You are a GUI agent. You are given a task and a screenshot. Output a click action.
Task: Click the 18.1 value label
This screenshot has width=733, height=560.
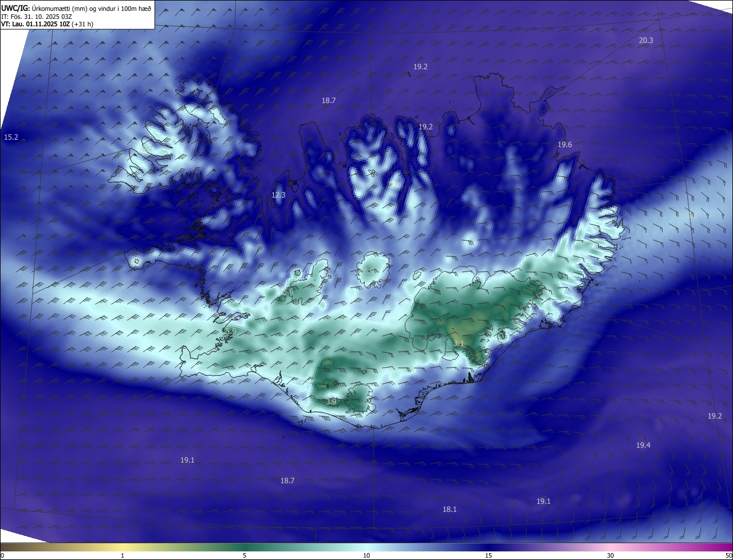[x=450, y=509]
